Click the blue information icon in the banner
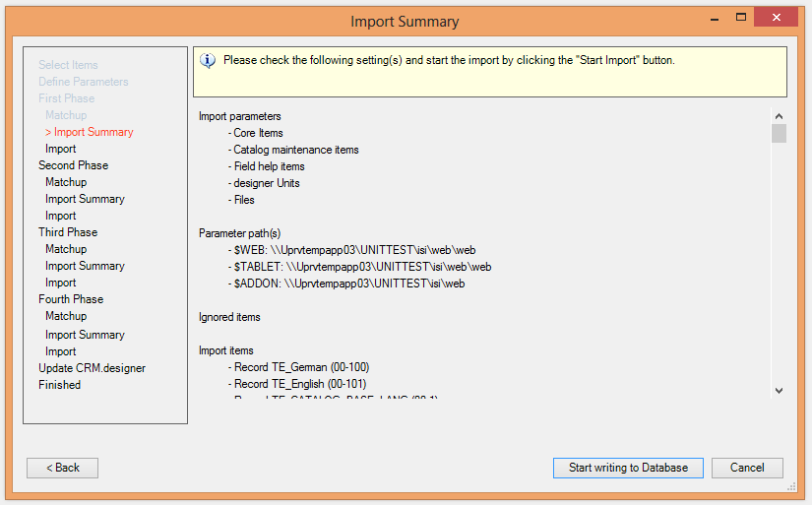The image size is (812, 505). 208,60
